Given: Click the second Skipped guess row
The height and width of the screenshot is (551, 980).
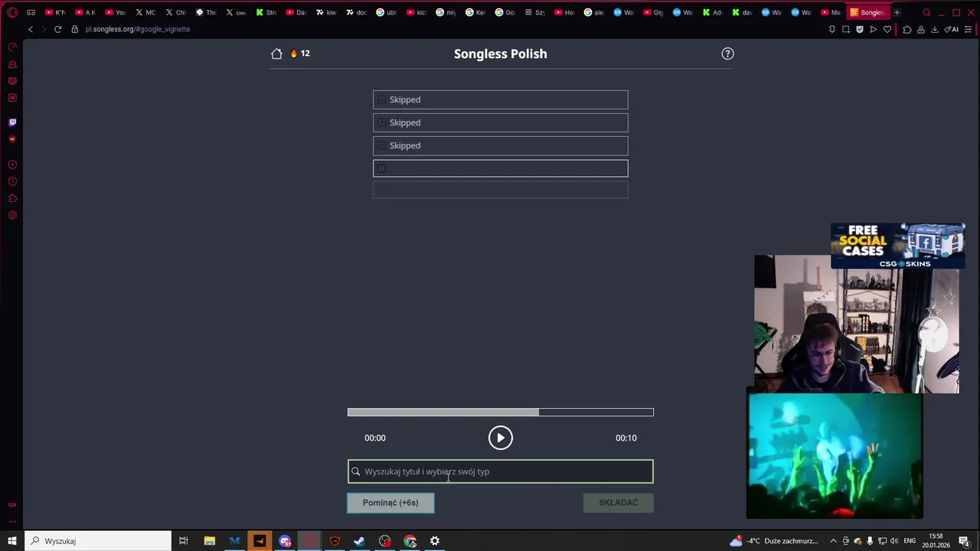Looking at the screenshot, I should pos(501,122).
